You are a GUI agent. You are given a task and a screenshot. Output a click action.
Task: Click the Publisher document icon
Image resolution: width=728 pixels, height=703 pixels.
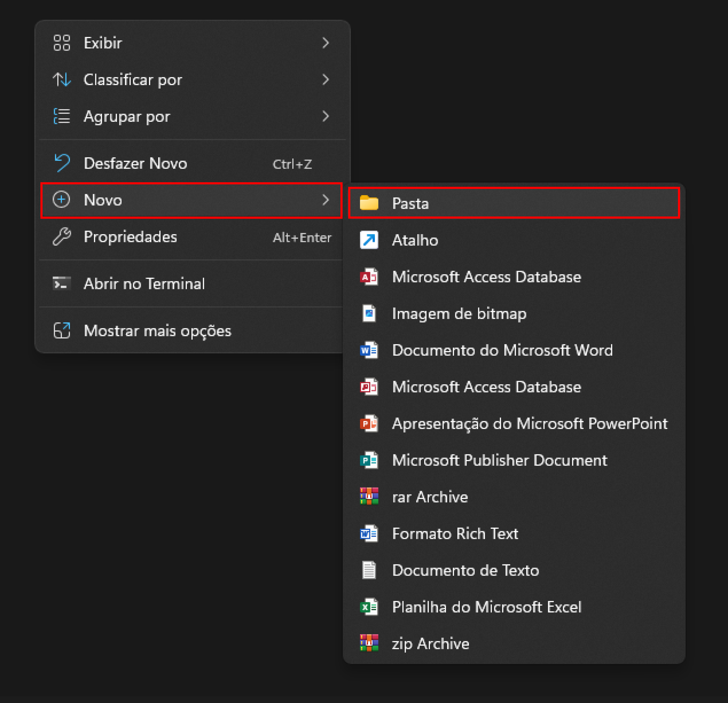tap(369, 460)
